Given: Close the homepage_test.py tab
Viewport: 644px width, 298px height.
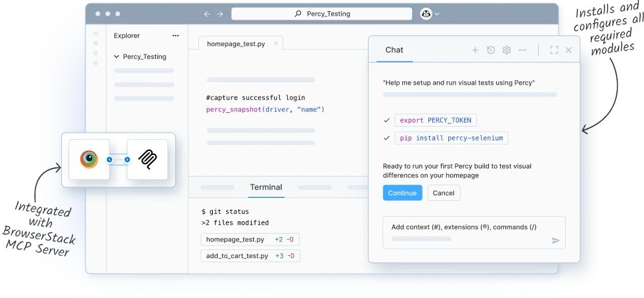Looking at the screenshot, I should click(276, 43).
